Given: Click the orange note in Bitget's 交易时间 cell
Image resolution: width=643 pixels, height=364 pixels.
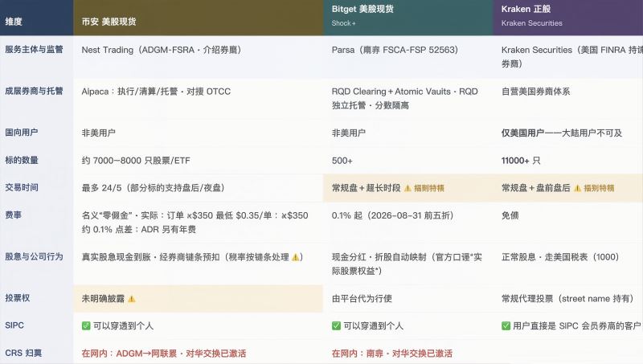Looking at the screenshot, I should point(429,188).
